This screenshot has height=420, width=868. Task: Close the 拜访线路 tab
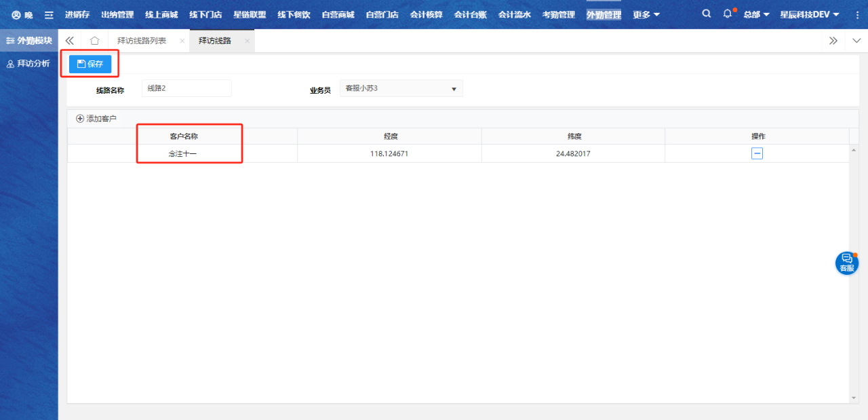(x=247, y=41)
